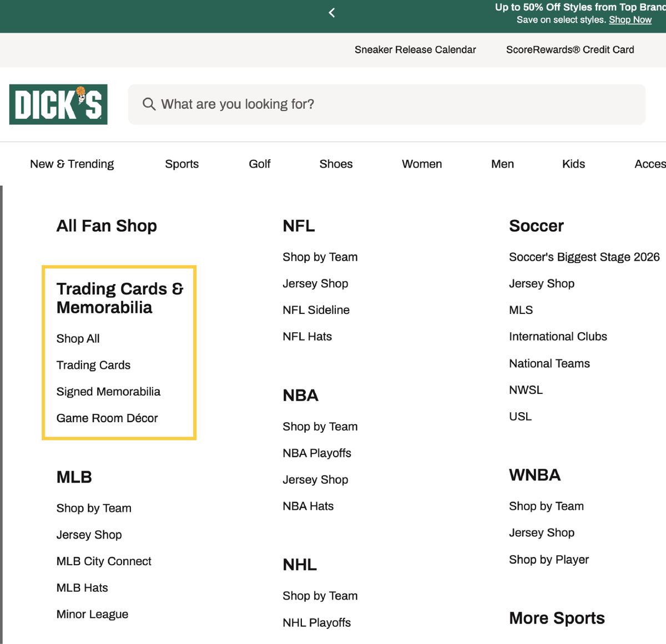This screenshot has width=666, height=644.
Task: Open NBA Hats
Action: pos(308,506)
